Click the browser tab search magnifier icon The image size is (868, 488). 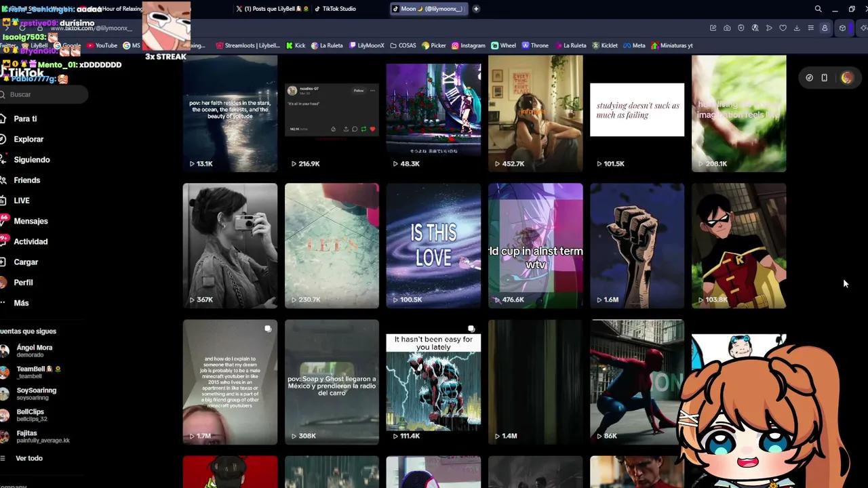tap(818, 9)
